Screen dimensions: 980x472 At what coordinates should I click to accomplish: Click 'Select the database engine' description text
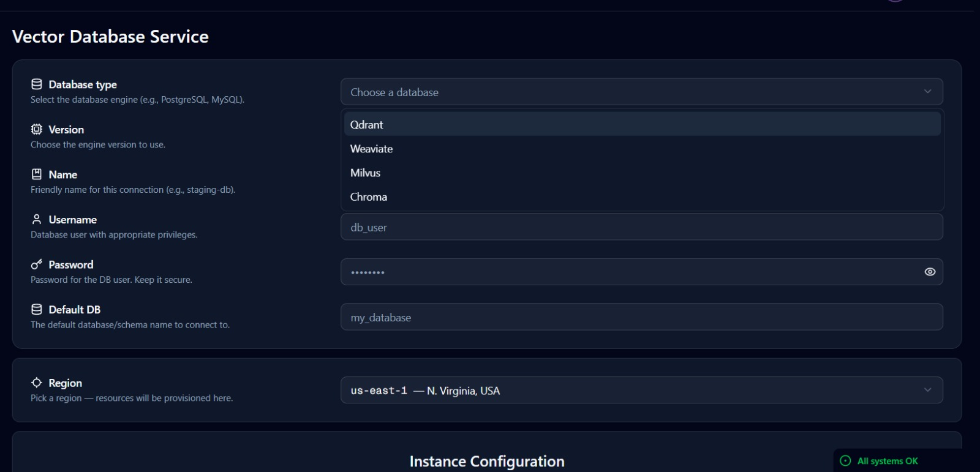[138, 100]
